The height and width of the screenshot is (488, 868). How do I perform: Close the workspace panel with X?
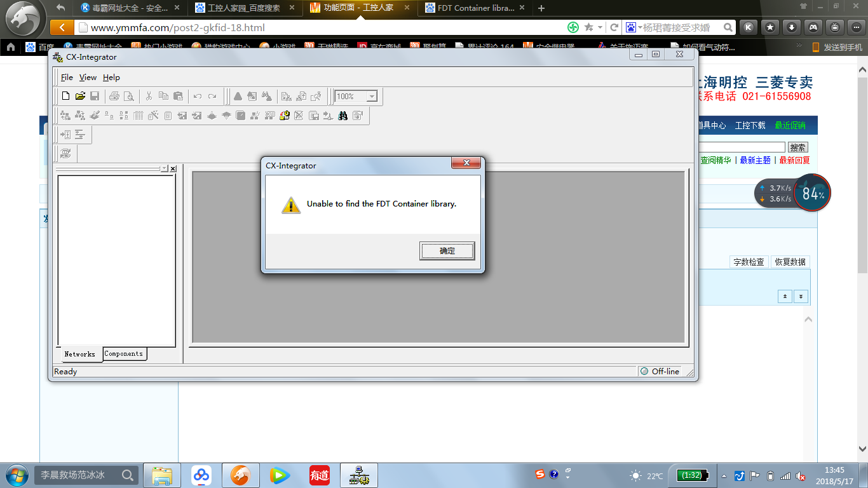(173, 168)
